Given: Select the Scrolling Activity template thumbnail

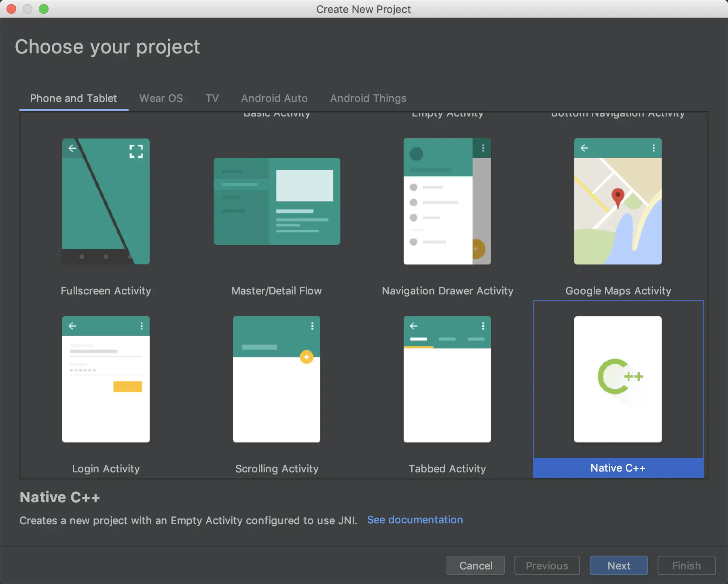Looking at the screenshot, I should point(277,379).
